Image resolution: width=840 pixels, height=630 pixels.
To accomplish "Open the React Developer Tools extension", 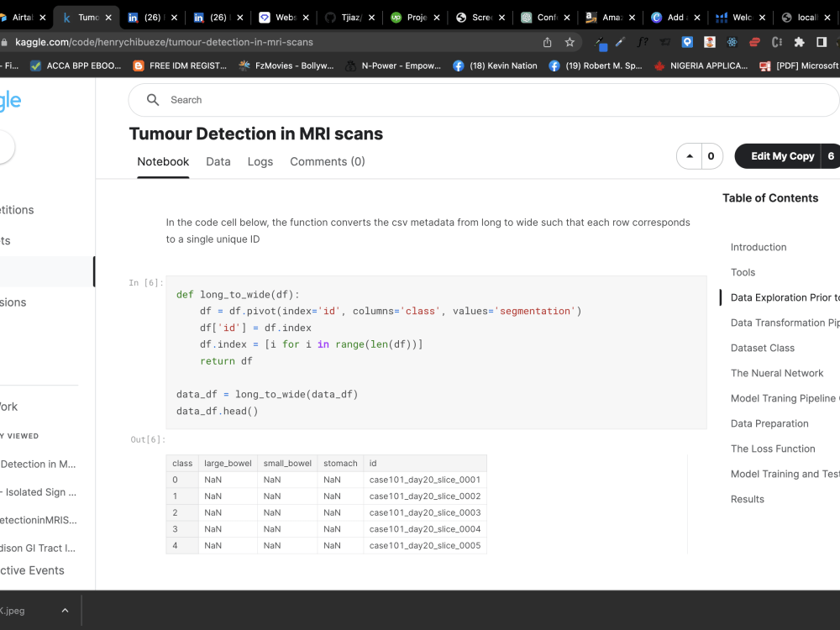I will coord(732,42).
